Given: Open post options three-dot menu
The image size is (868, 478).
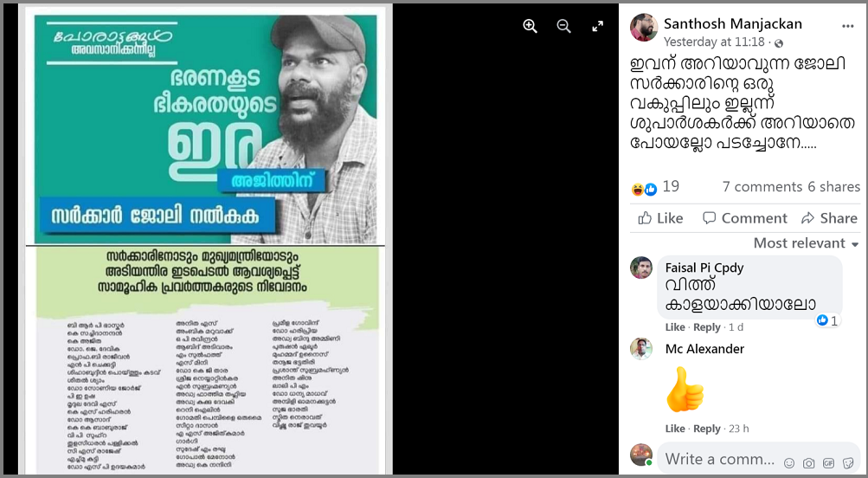Looking at the screenshot, I should (847, 26).
